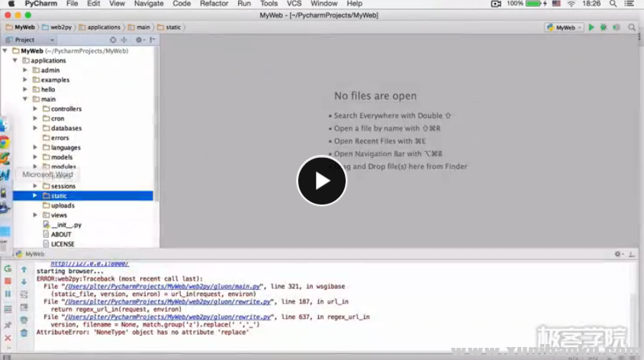
Task: Open the MyWeb run configuration dropdown
Action: (564, 27)
